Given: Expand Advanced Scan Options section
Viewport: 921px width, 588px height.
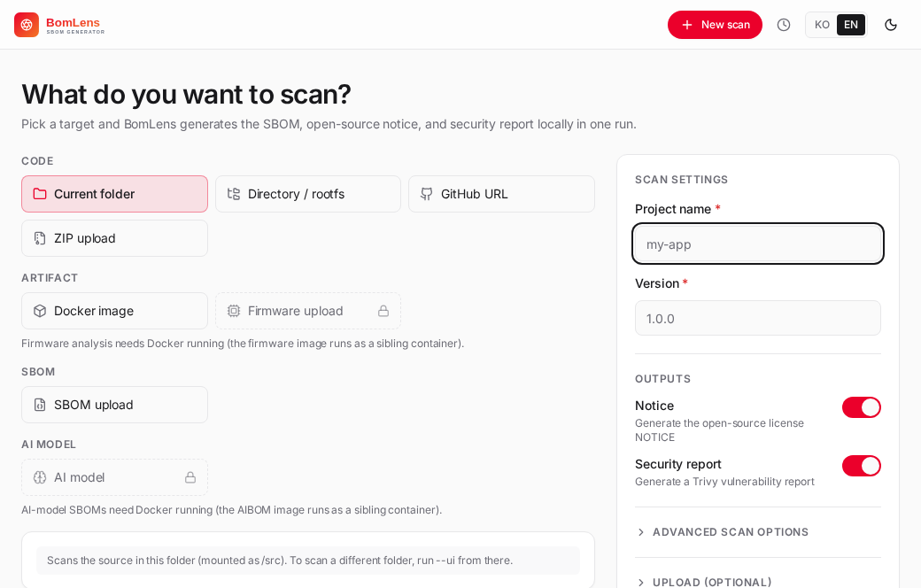Looking at the screenshot, I should click(x=758, y=532).
